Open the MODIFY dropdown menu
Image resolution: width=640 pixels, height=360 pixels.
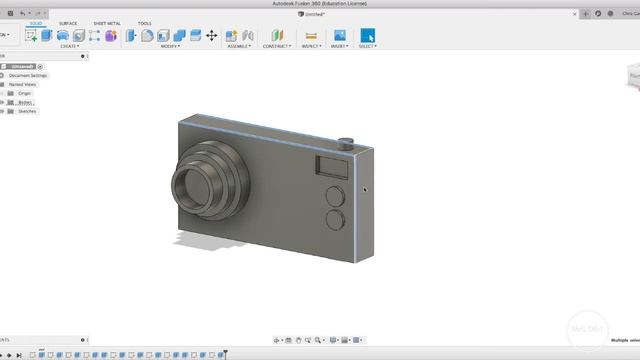(170, 46)
